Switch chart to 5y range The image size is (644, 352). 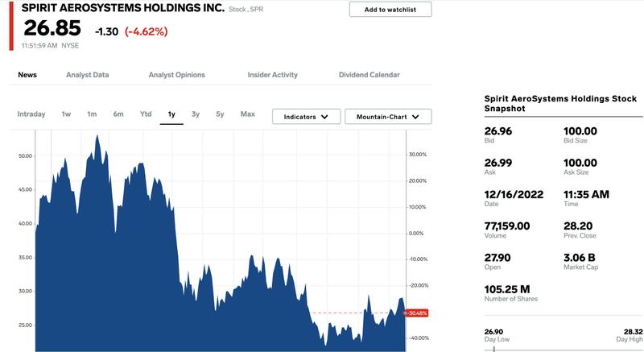coord(220,114)
